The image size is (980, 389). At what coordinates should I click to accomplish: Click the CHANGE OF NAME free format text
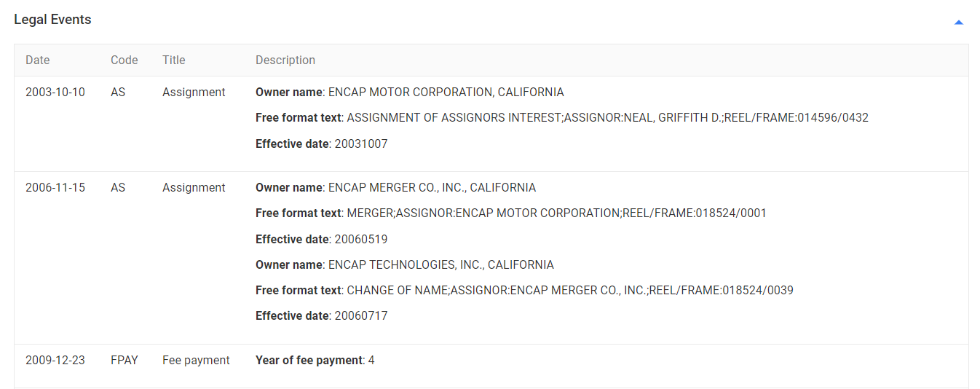[524, 291]
